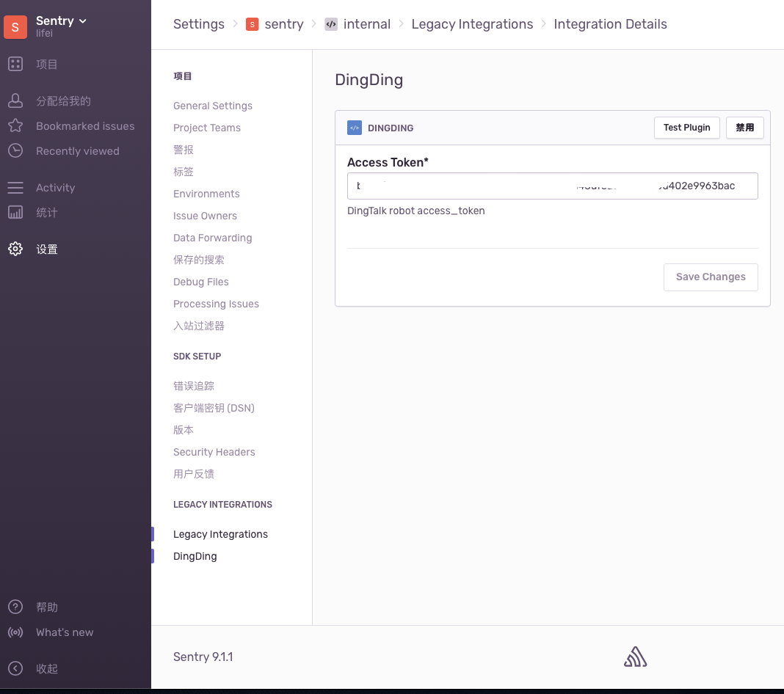784x694 pixels.
Task: Click the Settings breadcrumb link
Action: tap(198, 24)
